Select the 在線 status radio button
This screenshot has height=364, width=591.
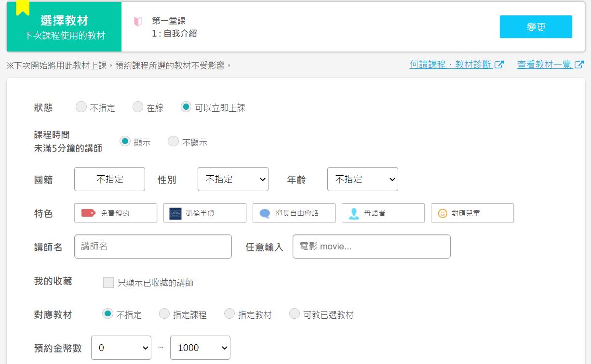click(138, 107)
